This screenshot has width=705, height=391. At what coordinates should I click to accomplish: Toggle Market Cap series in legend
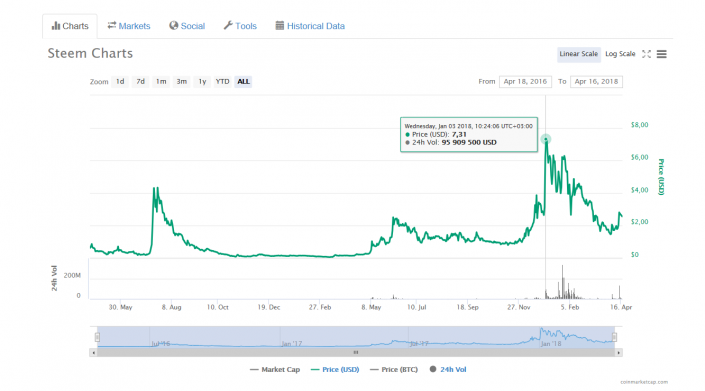pyautogui.click(x=275, y=369)
